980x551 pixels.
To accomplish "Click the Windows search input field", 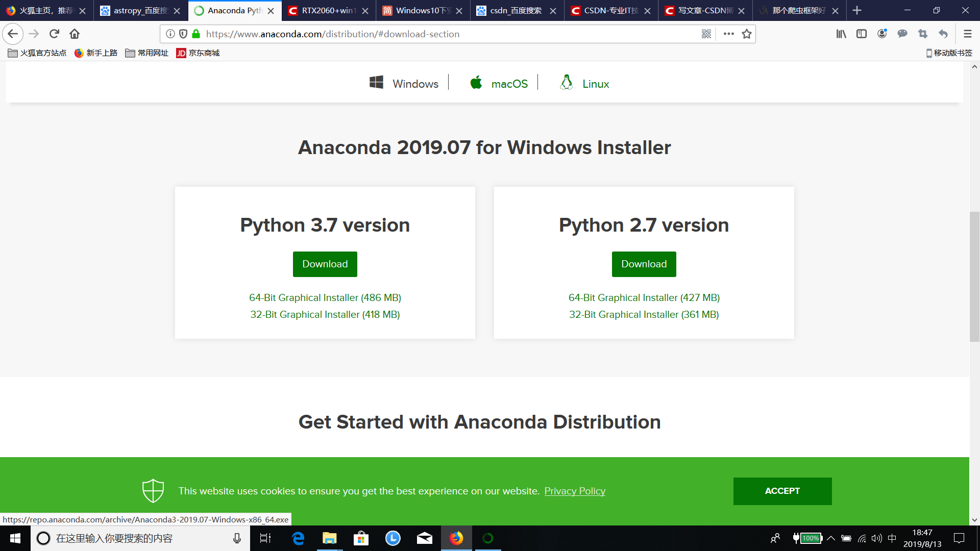I will pyautogui.click(x=138, y=538).
